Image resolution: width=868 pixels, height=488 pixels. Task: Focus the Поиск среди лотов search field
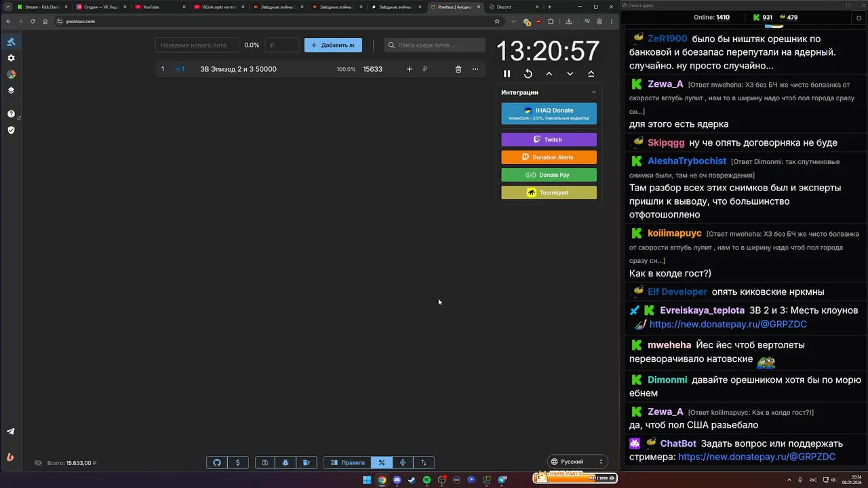(435, 45)
